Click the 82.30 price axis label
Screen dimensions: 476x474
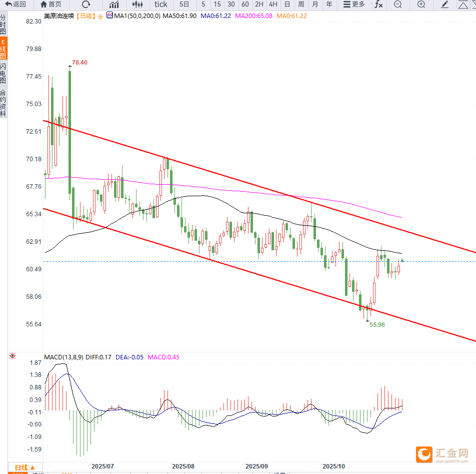(x=33, y=21)
